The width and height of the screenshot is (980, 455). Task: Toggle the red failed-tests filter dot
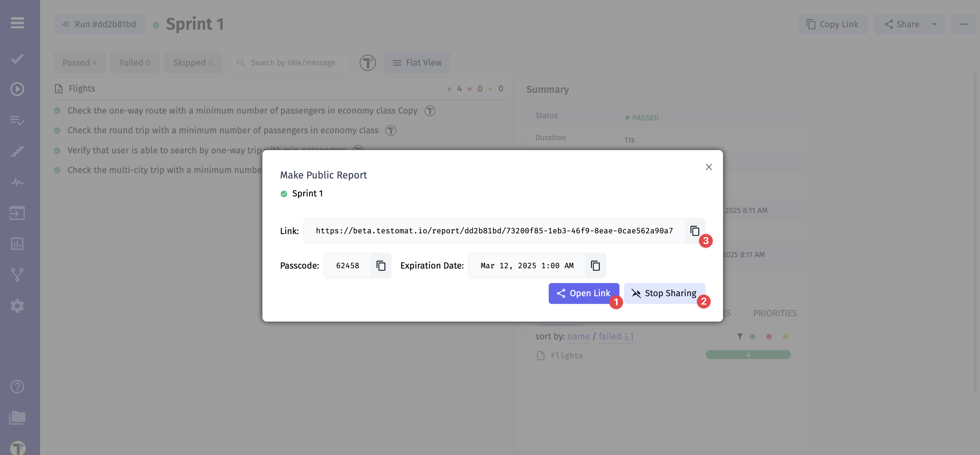coord(769,337)
